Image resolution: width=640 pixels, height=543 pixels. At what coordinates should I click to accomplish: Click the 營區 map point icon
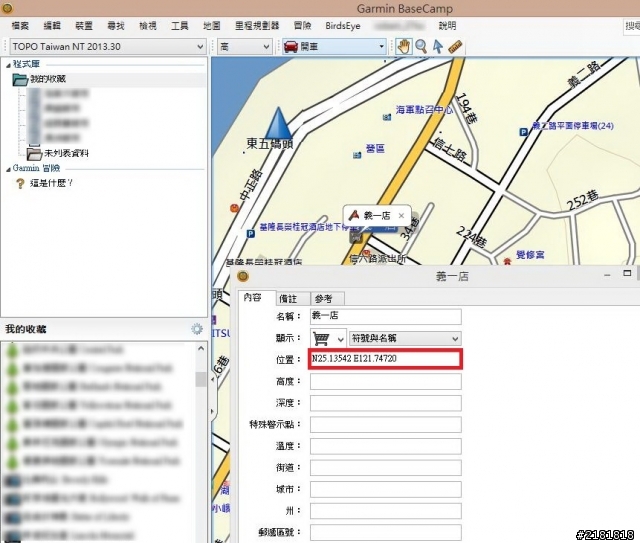[357, 155]
